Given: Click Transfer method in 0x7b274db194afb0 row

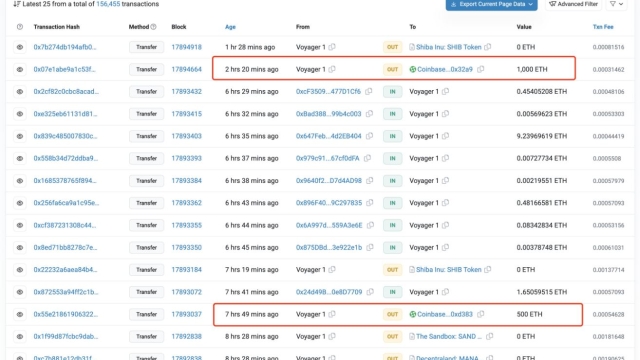Looking at the screenshot, I should pos(147,47).
